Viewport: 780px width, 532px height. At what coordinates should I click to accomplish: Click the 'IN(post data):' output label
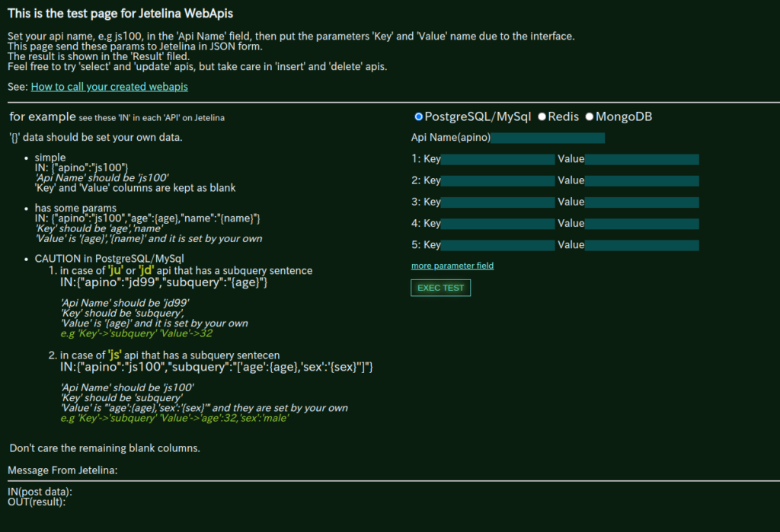(45, 492)
